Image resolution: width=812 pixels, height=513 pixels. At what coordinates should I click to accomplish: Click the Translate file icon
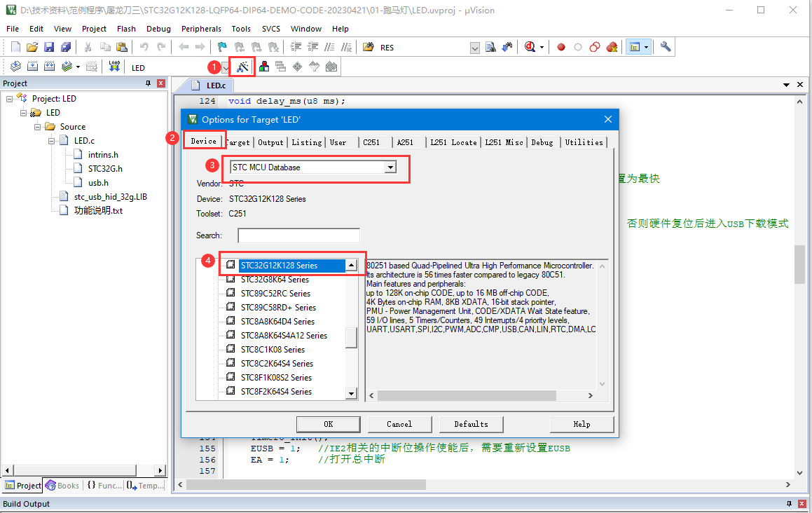pos(15,67)
